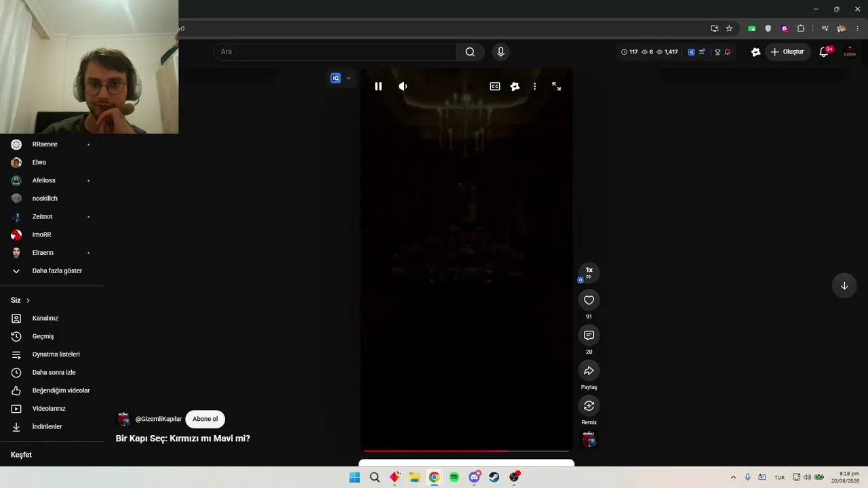Pause the playing Shorts video
The width and height of the screenshot is (868, 488).
[x=378, y=87]
